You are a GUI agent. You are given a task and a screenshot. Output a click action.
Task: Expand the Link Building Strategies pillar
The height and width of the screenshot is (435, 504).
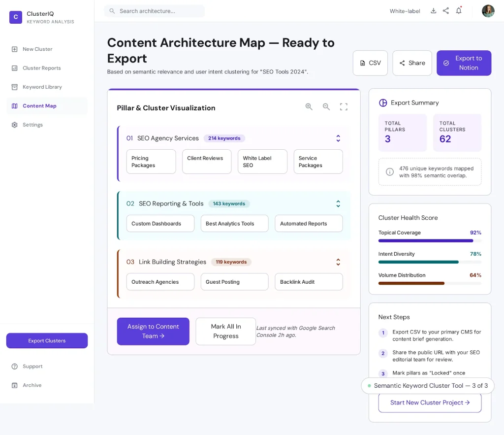(x=338, y=262)
